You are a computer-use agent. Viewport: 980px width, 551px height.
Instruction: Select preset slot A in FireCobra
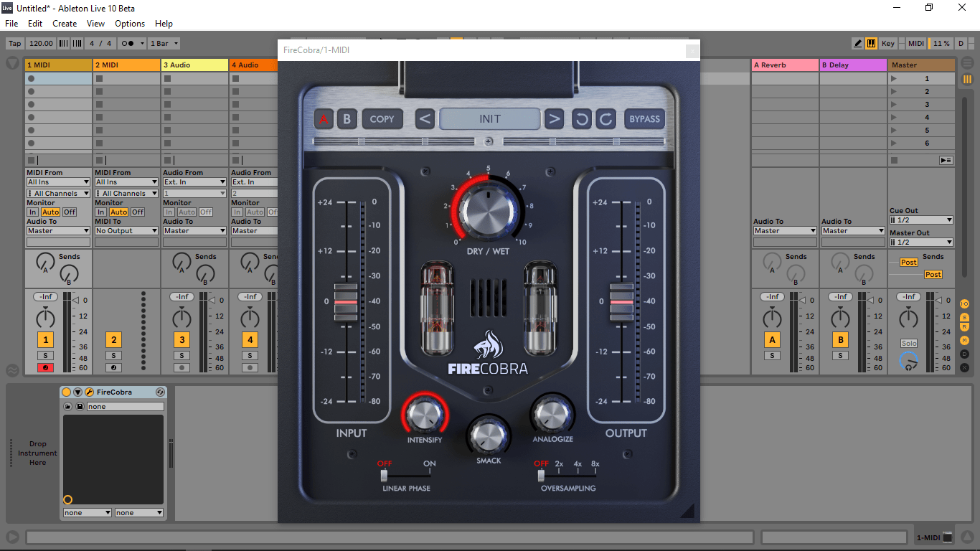coord(324,119)
